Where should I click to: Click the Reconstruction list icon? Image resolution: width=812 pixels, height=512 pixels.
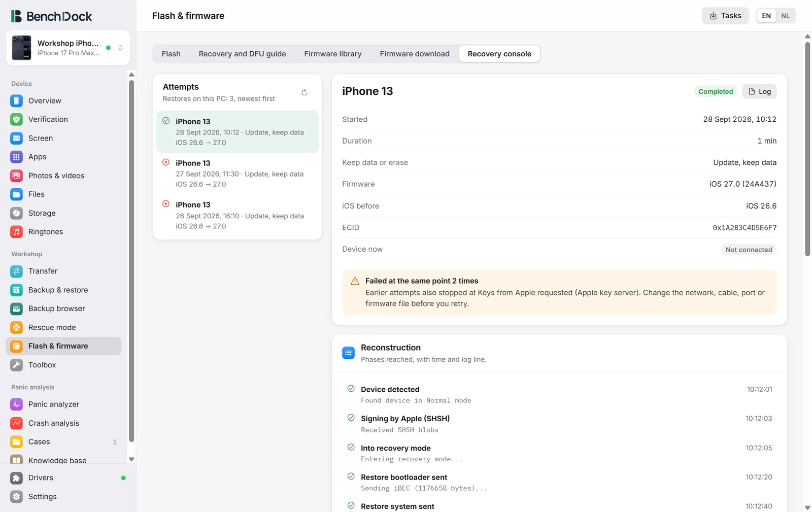(348, 353)
